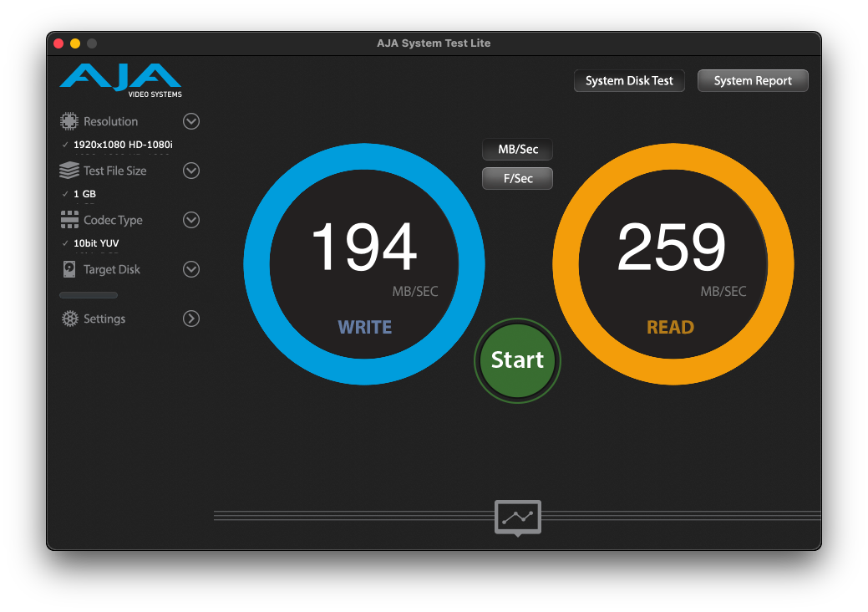This screenshot has width=868, height=612.
Task: Minimize the window with yellow button
Action: (75, 43)
